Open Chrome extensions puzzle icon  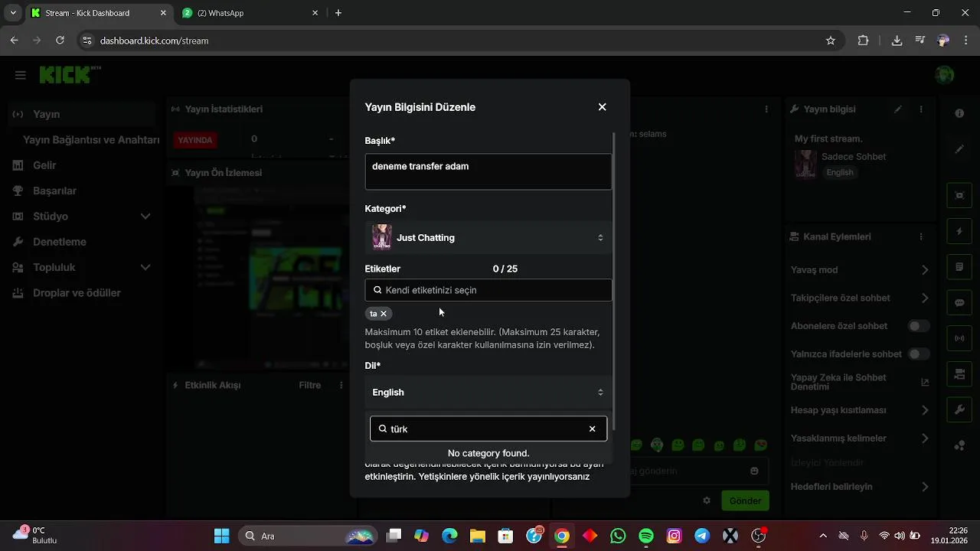pyautogui.click(x=864, y=41)
